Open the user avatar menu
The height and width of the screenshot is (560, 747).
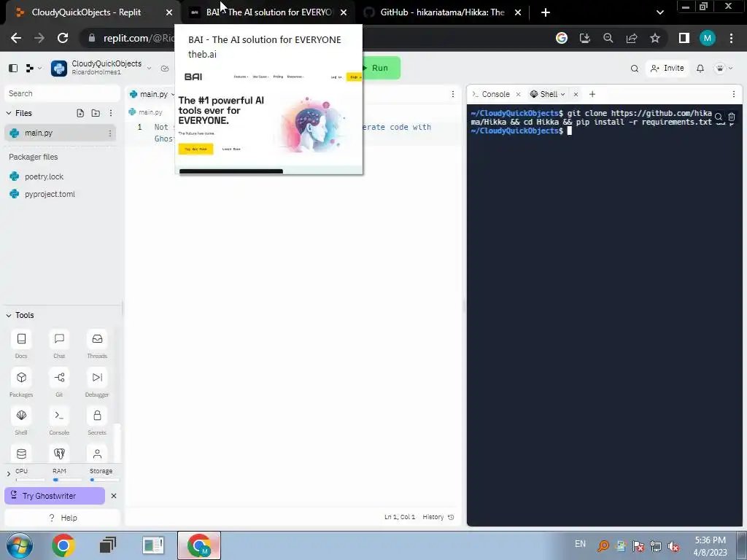723,69
